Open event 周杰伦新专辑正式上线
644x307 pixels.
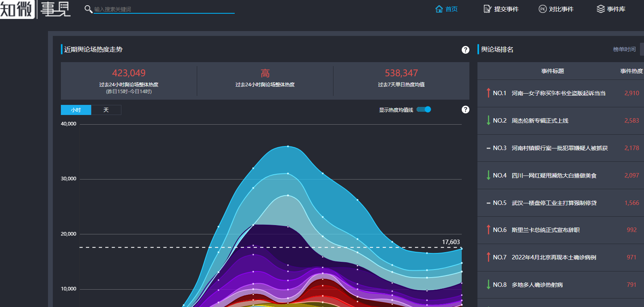coord(540,121)
